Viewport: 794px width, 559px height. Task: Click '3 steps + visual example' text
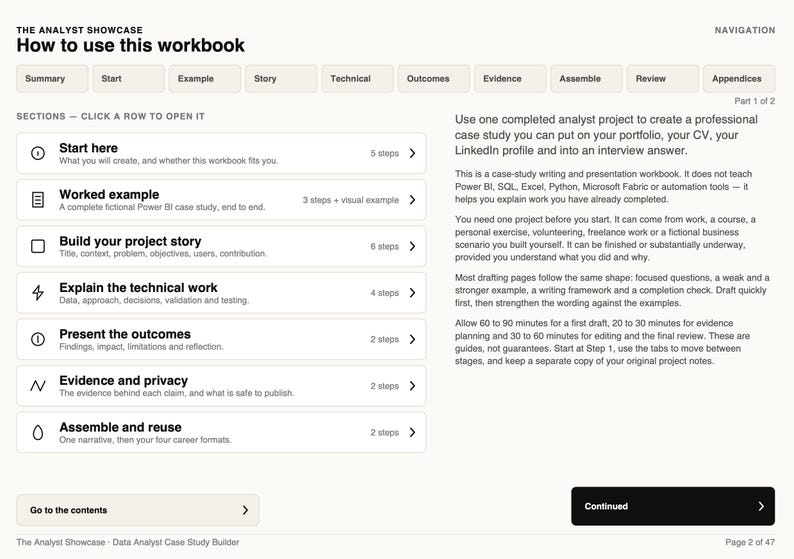coord(351,200)
